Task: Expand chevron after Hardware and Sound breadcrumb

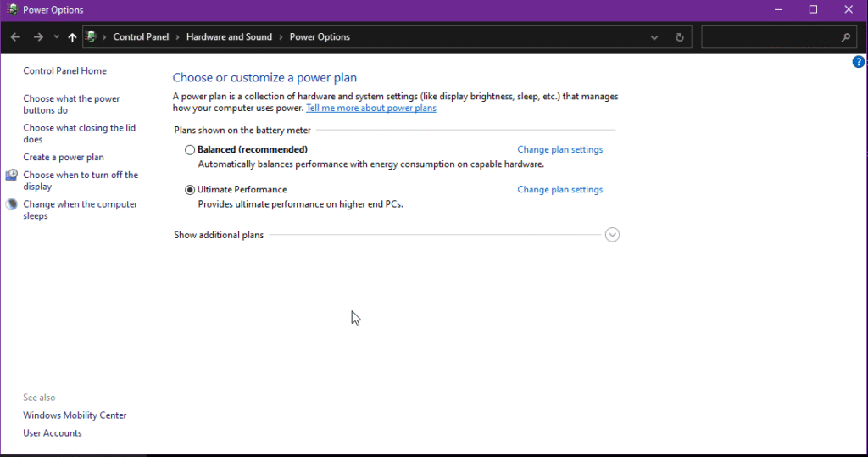Action: (281, 37)
